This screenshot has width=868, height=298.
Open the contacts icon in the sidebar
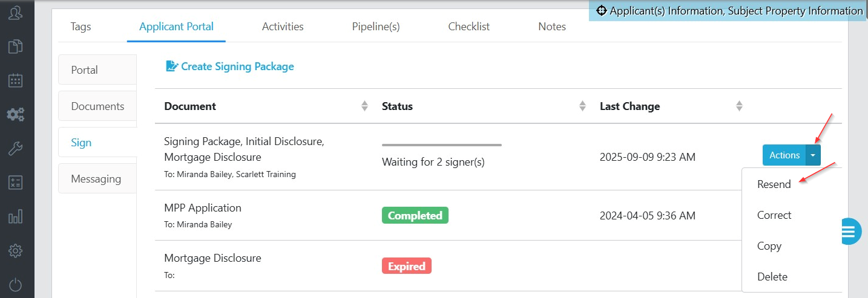16,12
